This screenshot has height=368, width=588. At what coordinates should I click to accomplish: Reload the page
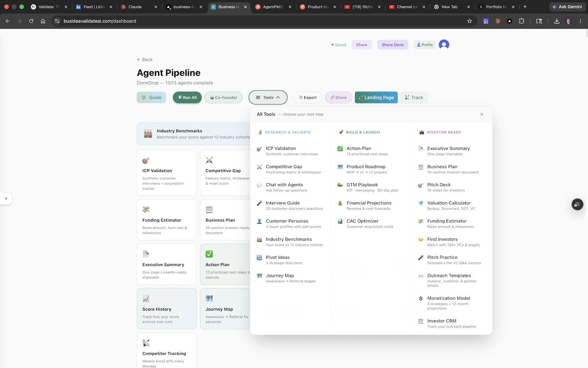[31, 21]
